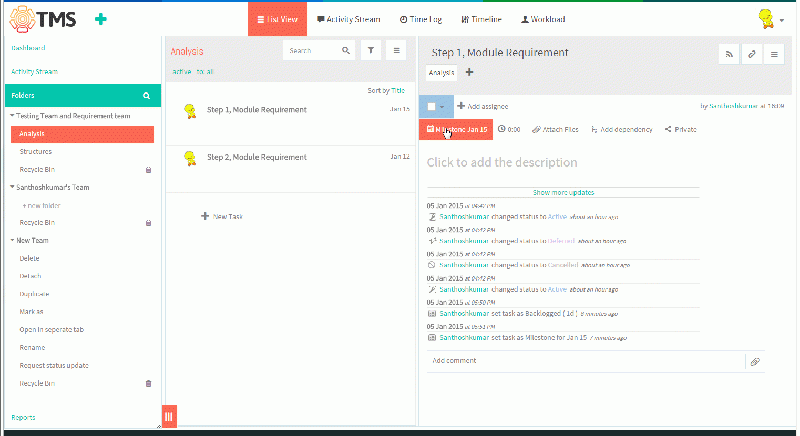Click Attach Files

tap(555, 130)
